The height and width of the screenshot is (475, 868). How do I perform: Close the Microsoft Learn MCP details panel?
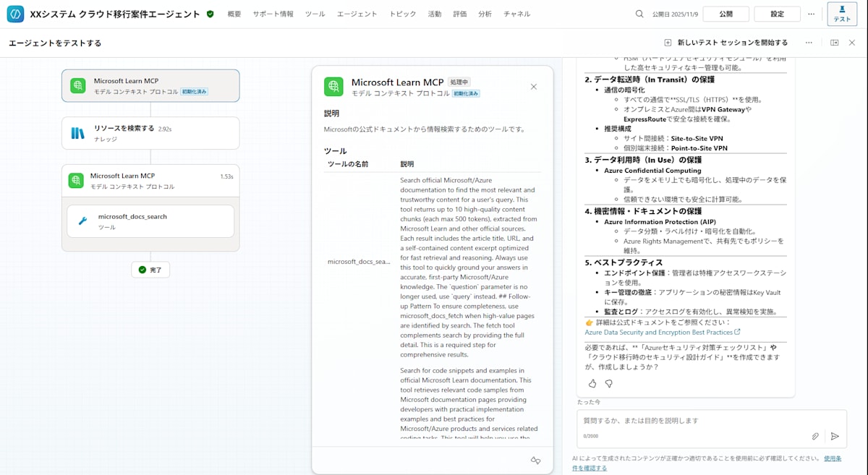(534, 87)
